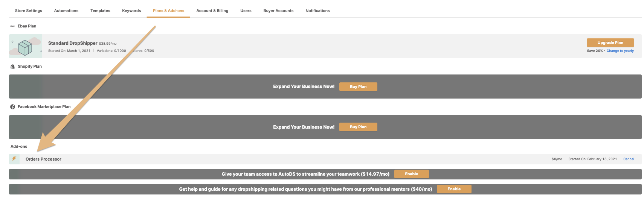Click the Started On: March 1, 2021 text

coord(69,51)
